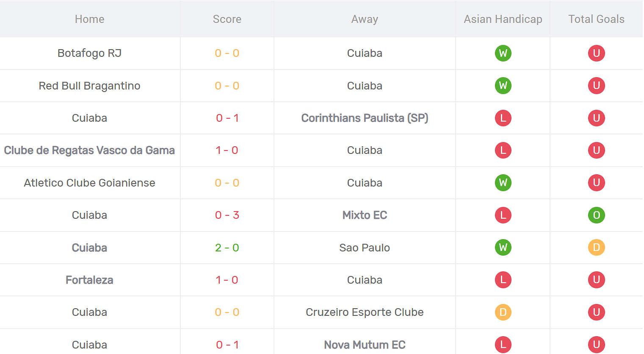This screenshot has height=354, width=644.
Task: Click the red U badge in Red Bull Bragantino row
Action: [596, 86]
